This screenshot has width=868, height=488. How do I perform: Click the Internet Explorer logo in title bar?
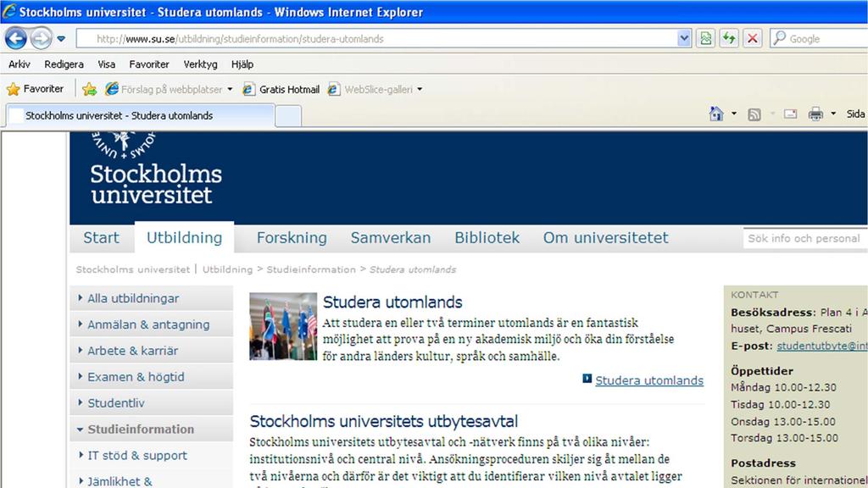click(x=8, y=12)
